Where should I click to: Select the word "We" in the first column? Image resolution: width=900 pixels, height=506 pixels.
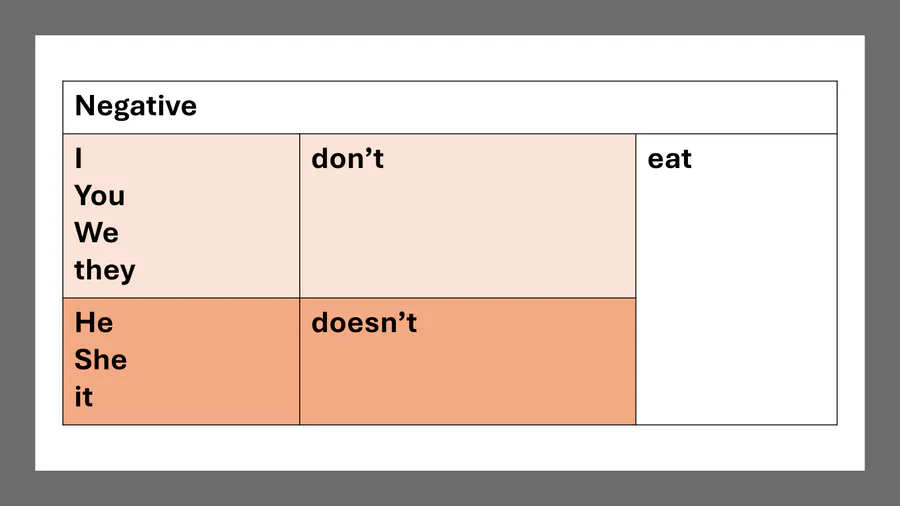click(x=96, y=233)
